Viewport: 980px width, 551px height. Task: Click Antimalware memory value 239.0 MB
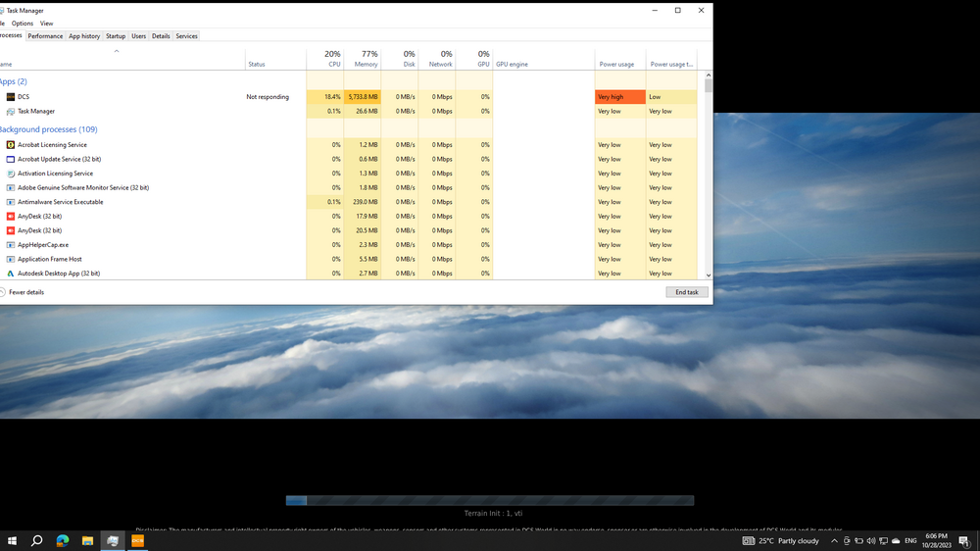point(363,202)
